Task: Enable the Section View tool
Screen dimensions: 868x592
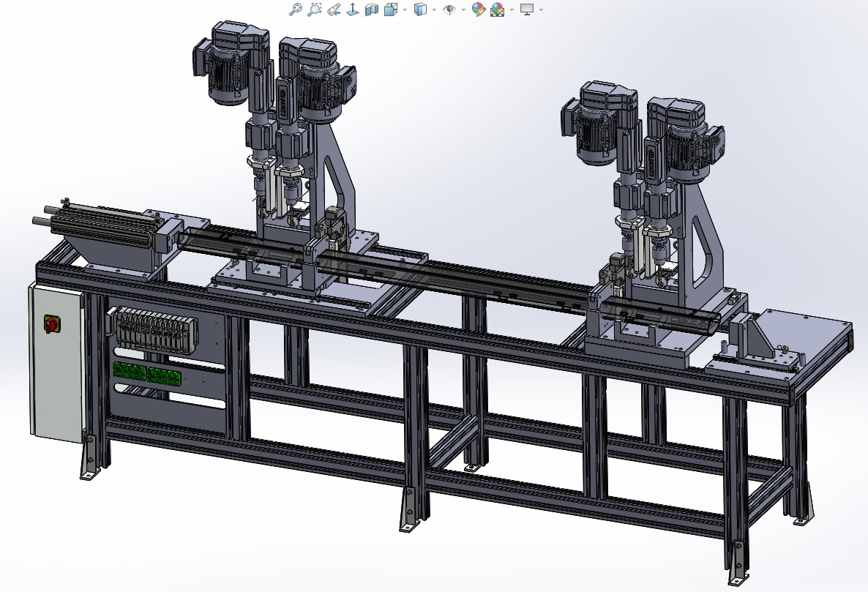Action: click(x=371, y=10)
